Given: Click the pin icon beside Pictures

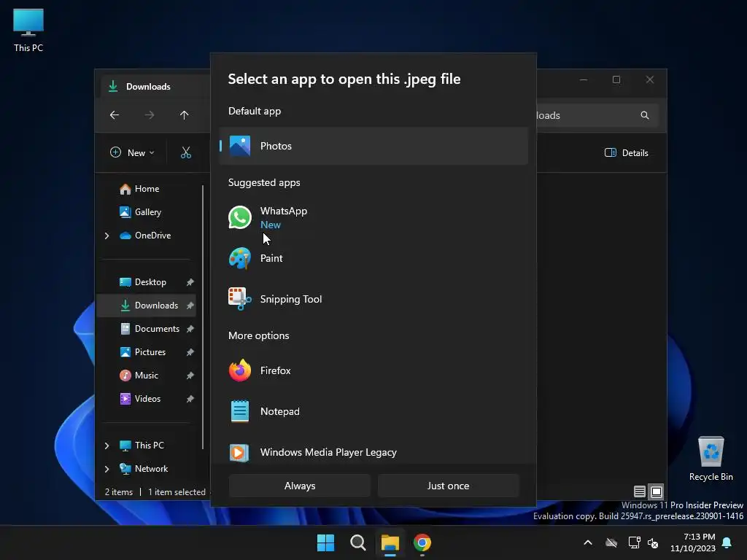Looking at the screenshot, I should coord(190,352).
